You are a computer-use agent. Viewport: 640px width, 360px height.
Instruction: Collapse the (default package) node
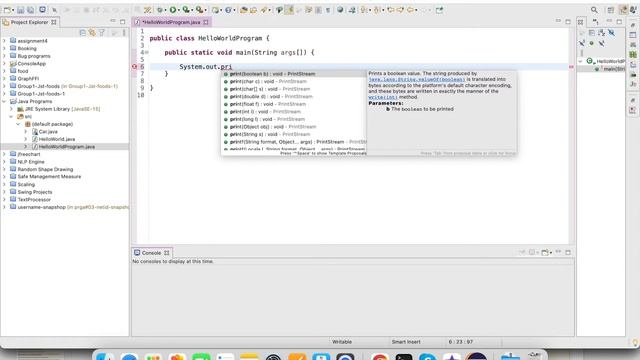pyautogui.click(x=18, y=124)
